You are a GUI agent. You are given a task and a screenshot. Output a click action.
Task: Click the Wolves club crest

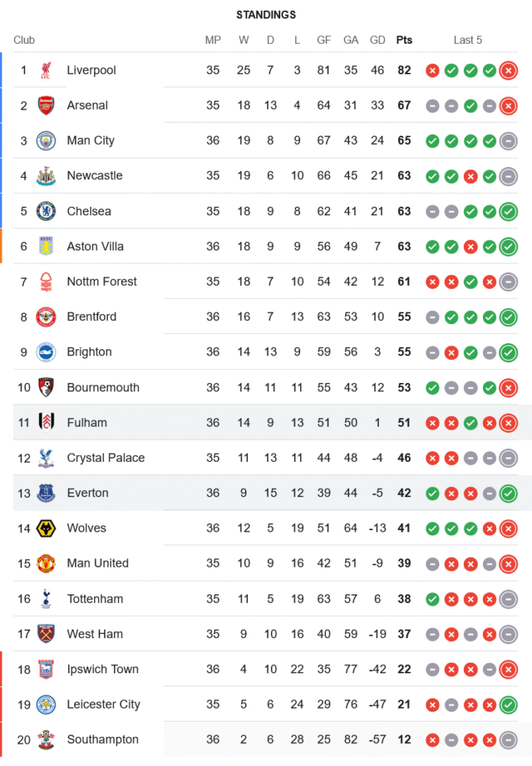click(46, 529)
